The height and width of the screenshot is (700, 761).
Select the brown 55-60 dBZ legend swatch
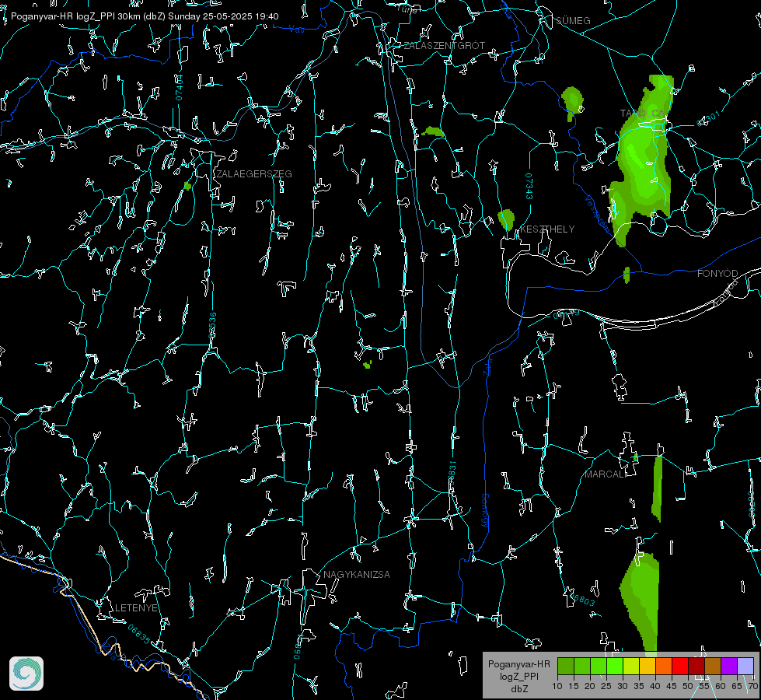point(713,666)
